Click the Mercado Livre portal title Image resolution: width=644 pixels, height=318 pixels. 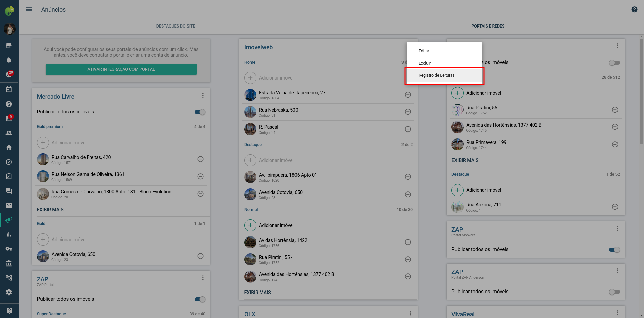point(56,97)
